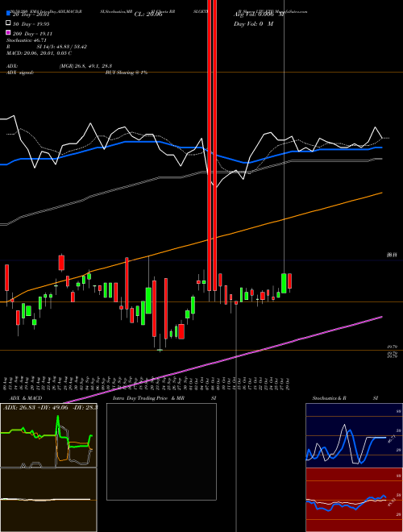Viewport: 403px width, 532px height.
Task: Click the 'MACD: 20.06, 20.01, 0.05 C' readout
Action: click(39, 53)
